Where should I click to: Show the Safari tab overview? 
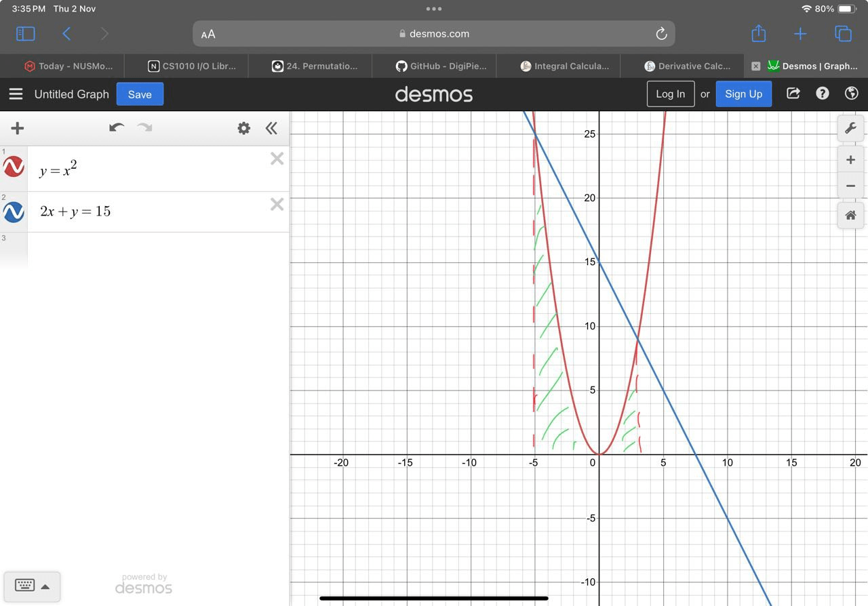click(x=843, y=33)
